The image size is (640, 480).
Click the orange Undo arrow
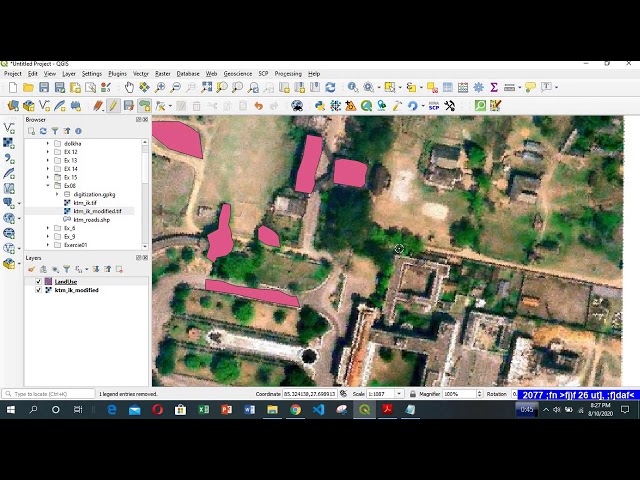258,106
